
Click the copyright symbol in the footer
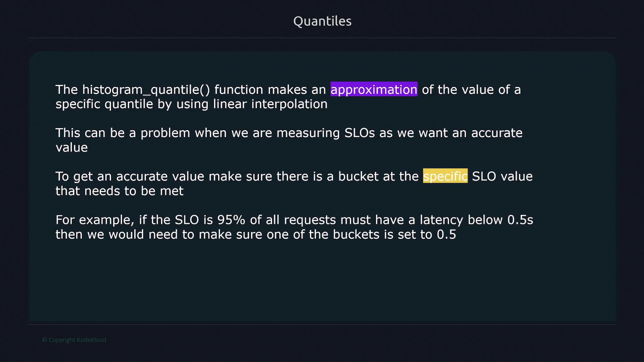[44, 340]
